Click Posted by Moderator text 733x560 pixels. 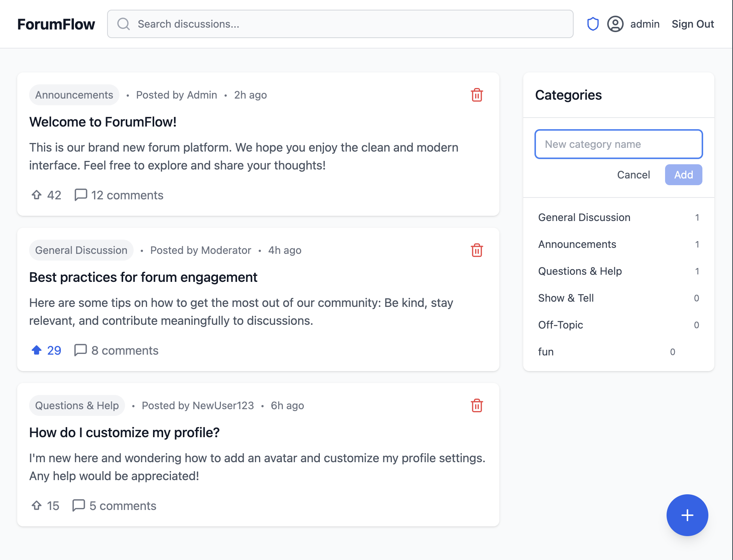coord(200,250)
